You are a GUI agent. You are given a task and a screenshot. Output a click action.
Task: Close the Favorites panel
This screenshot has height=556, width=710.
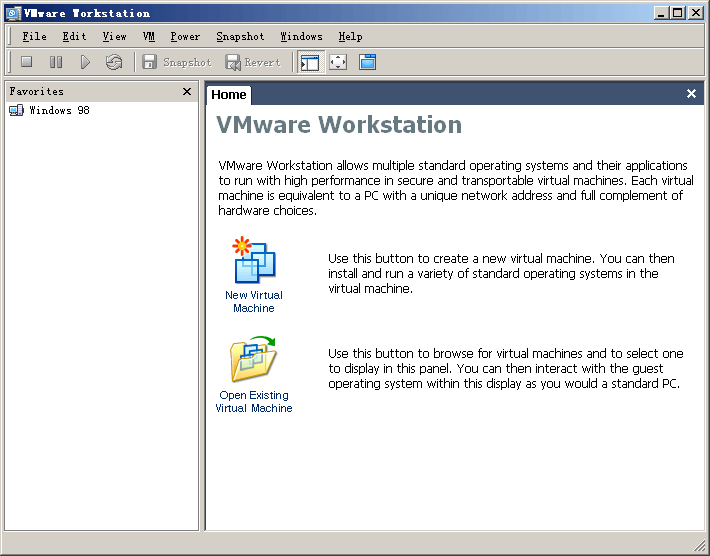click(x=187, y=91)
